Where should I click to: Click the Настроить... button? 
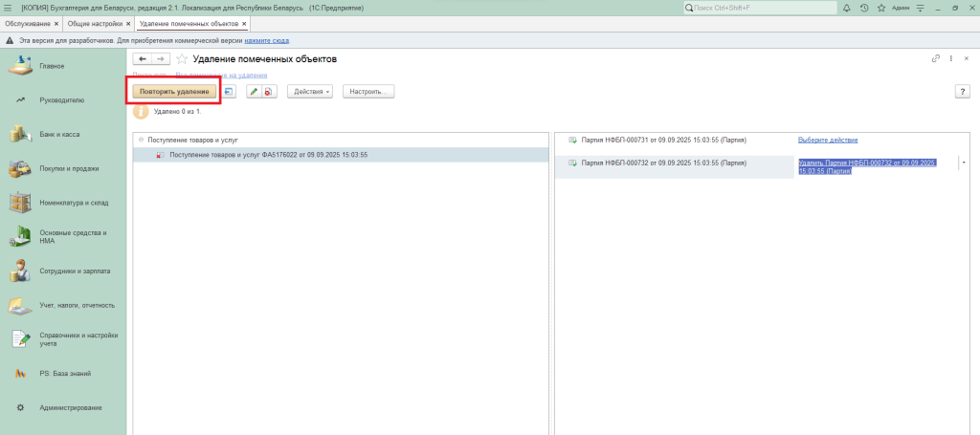[x=368, y=92]
